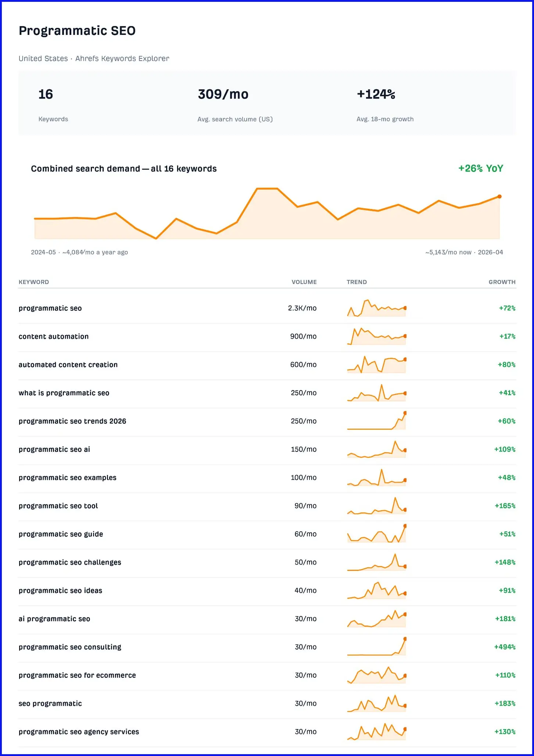The image size is (534, 756).
Task: Click 'seo programmatic' trend sparkline
Action: point(377,703)
